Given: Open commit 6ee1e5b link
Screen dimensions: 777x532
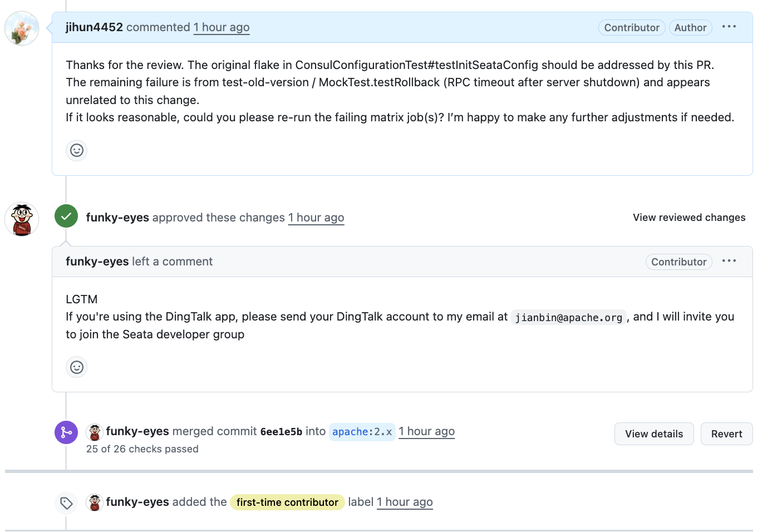Looking at the screenshot, I should coord(281,432).
